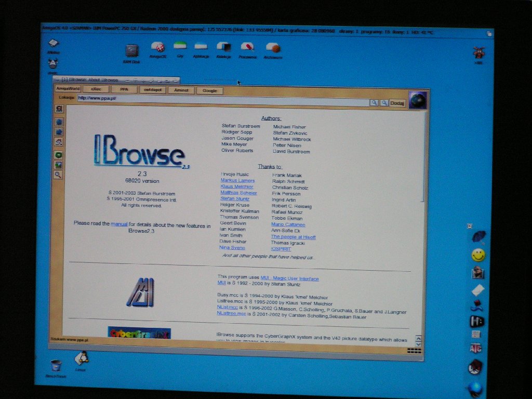This screenshot has height=399, width=532.
Task: Click the third IBrowse sidebar icon
Action: pos(59,131)
